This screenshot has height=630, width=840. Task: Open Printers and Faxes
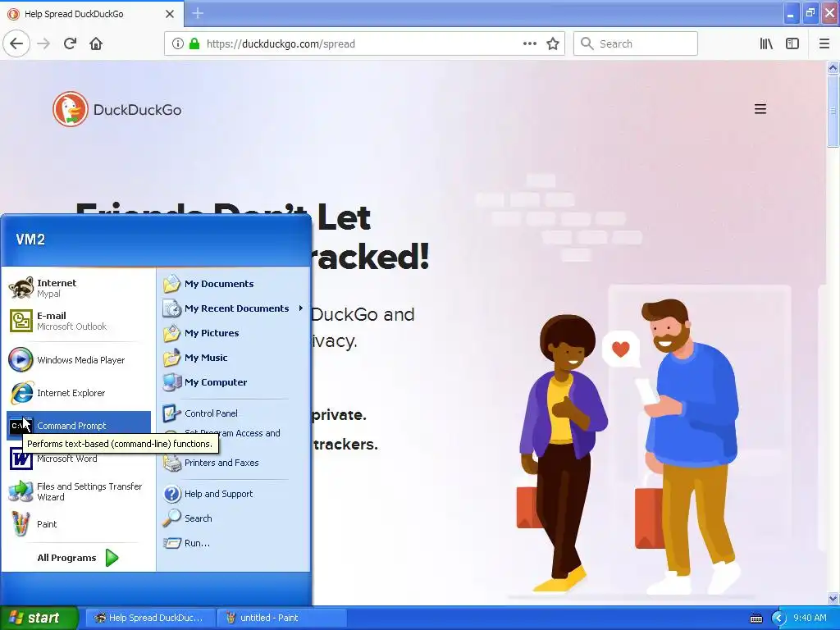[x=235, y=463]
